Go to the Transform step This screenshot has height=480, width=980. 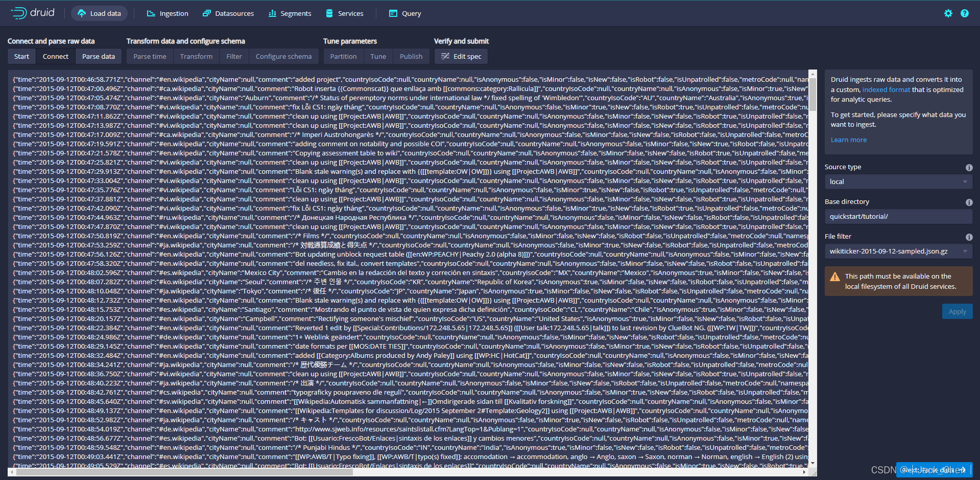click(196, 56)
